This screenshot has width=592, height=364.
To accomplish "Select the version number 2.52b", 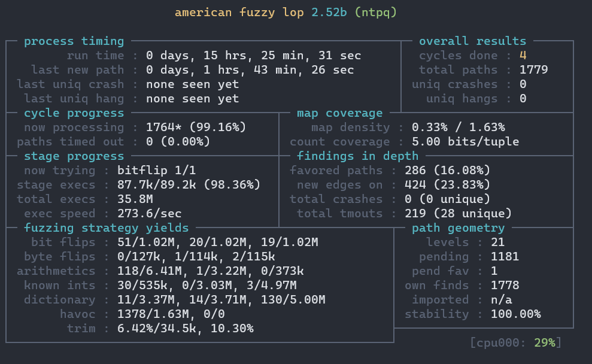I will point(329,13).
